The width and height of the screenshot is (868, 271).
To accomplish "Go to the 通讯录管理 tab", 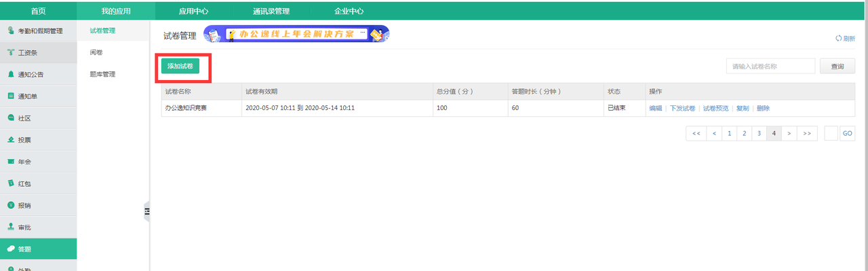I will coord(271,11).
